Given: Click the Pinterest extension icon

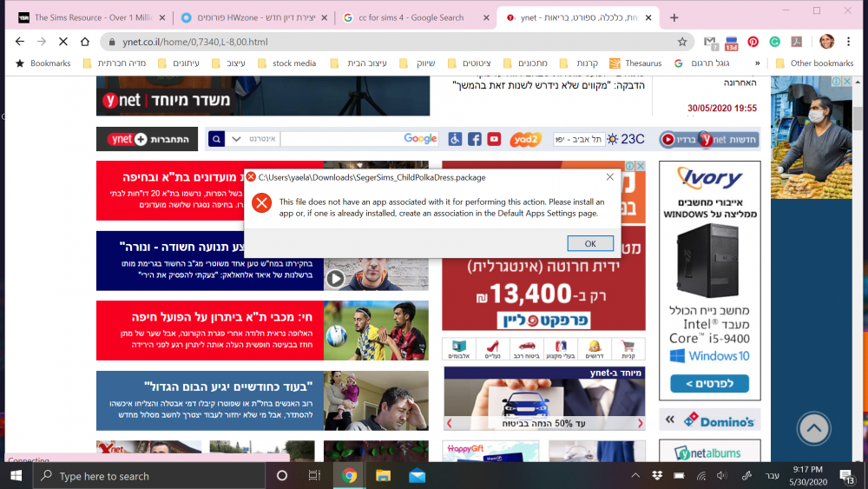Looking at the screenshot, I should [753, 42].
